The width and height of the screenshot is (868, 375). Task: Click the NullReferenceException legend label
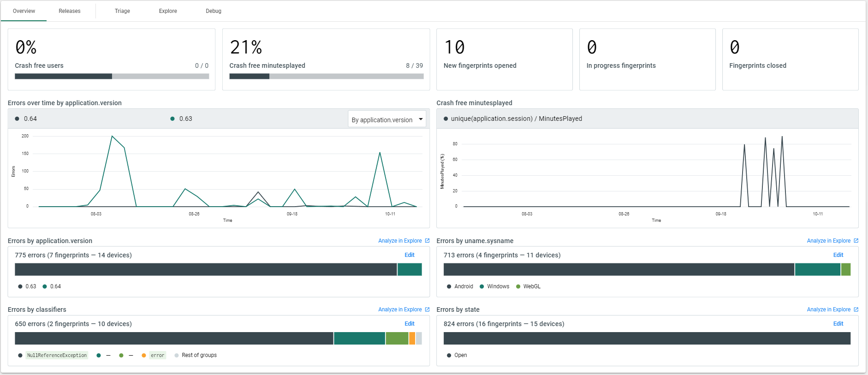[57, 355]
